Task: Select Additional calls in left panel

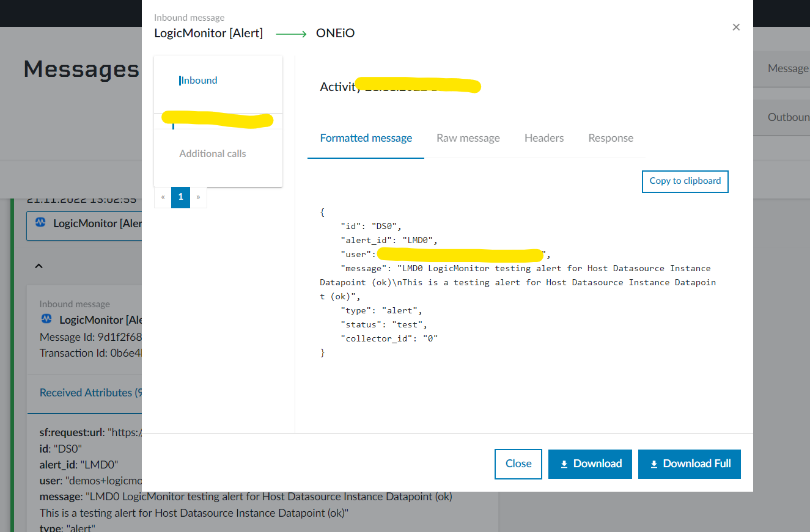Action: (x=212, y=153)
